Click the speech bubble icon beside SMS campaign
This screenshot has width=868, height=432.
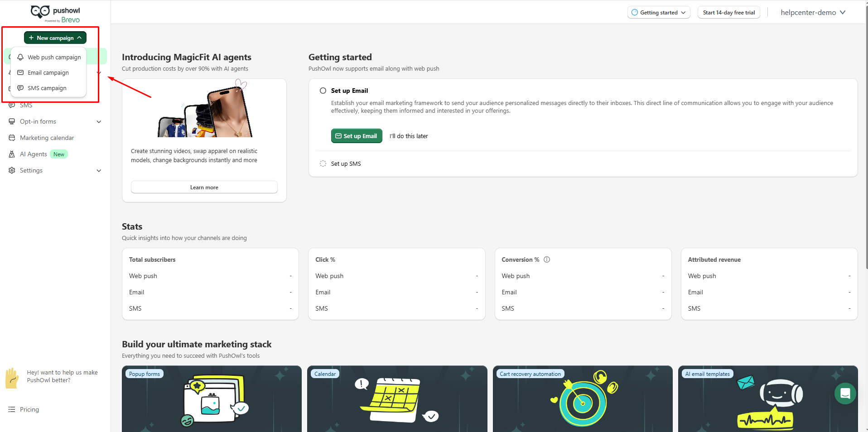[20, 88]
